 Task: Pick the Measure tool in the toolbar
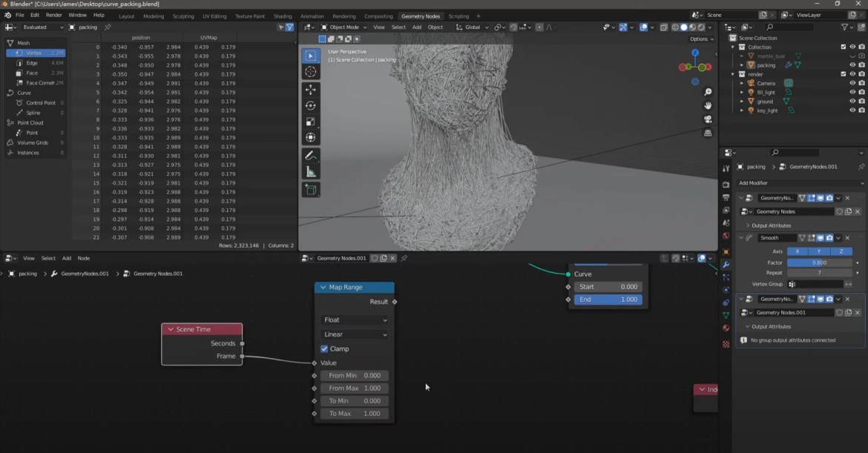(310, 172)
